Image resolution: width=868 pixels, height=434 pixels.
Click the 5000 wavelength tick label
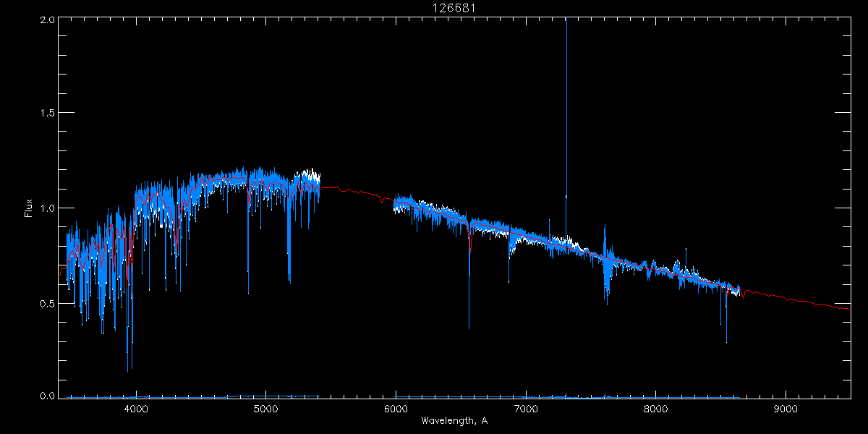[x=265, y=409]
